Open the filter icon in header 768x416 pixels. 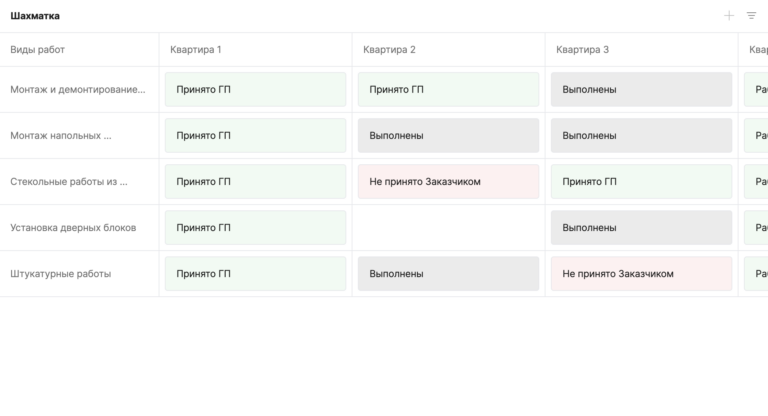click(751, 16)
